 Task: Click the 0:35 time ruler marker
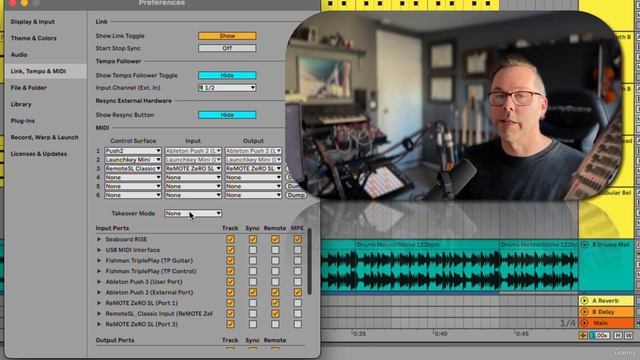point(359,334)
